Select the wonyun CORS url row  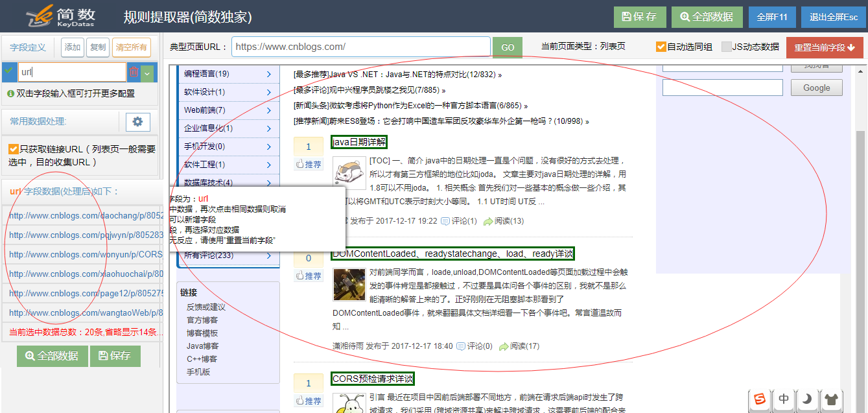coord(82,254)
